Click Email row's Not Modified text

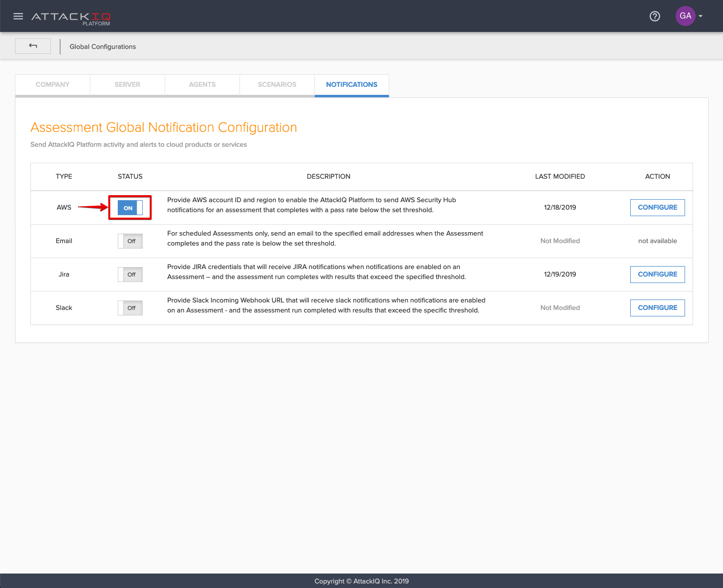coord(560,241)
